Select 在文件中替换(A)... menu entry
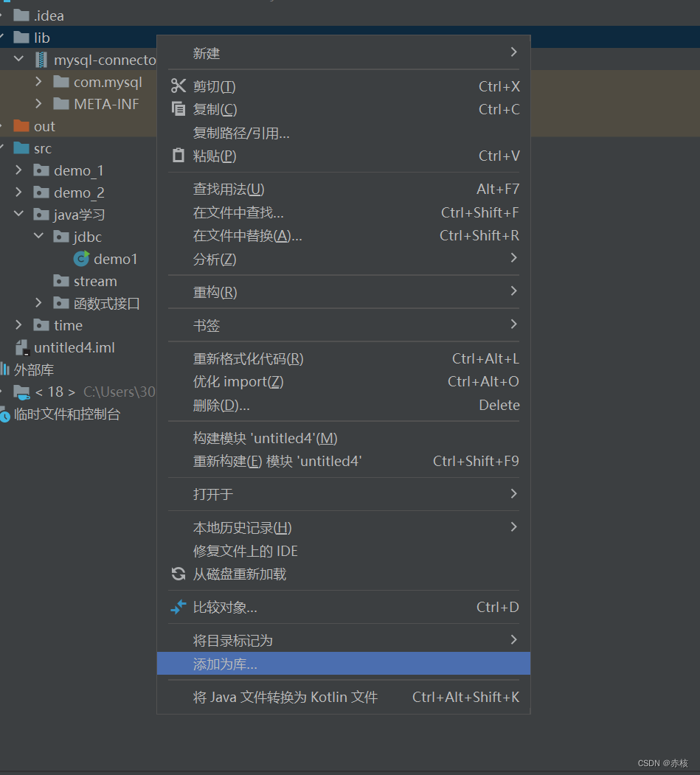 click(x=344, y=235)
